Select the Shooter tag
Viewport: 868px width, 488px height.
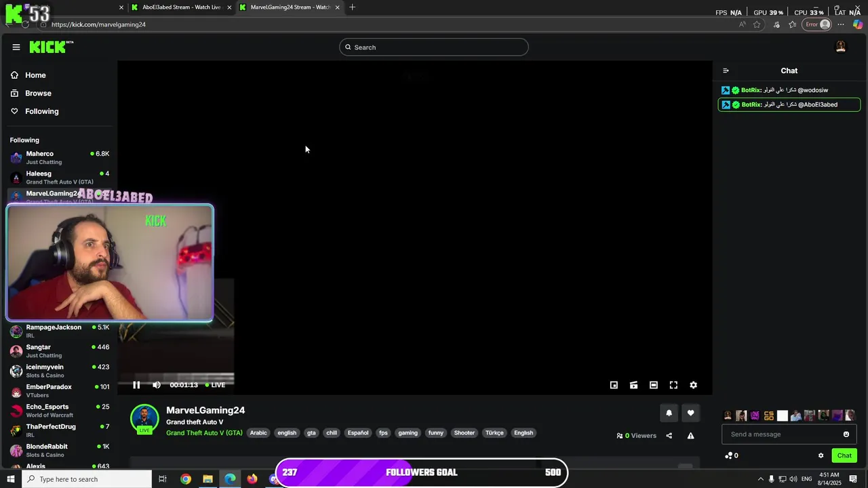click(465, 433)
